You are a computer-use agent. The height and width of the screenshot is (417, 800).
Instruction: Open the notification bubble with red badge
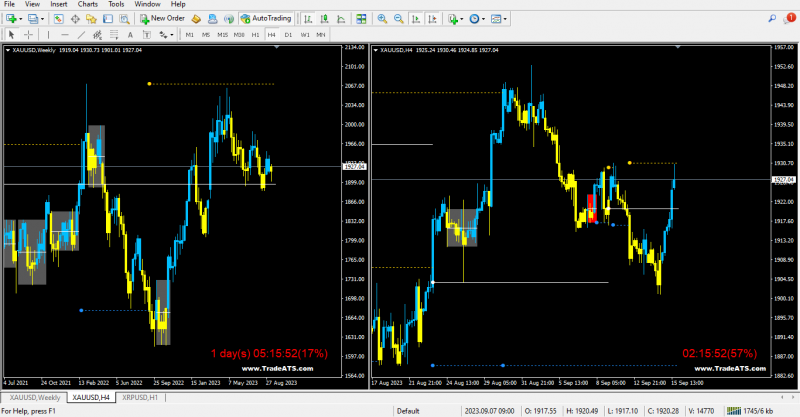(789, 19)
